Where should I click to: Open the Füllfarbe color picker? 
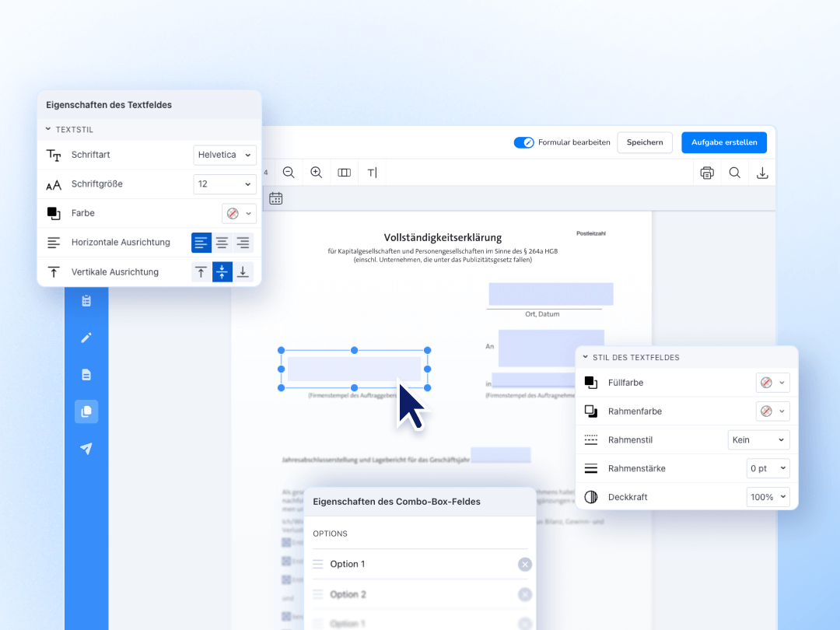[x=772, y=383]
